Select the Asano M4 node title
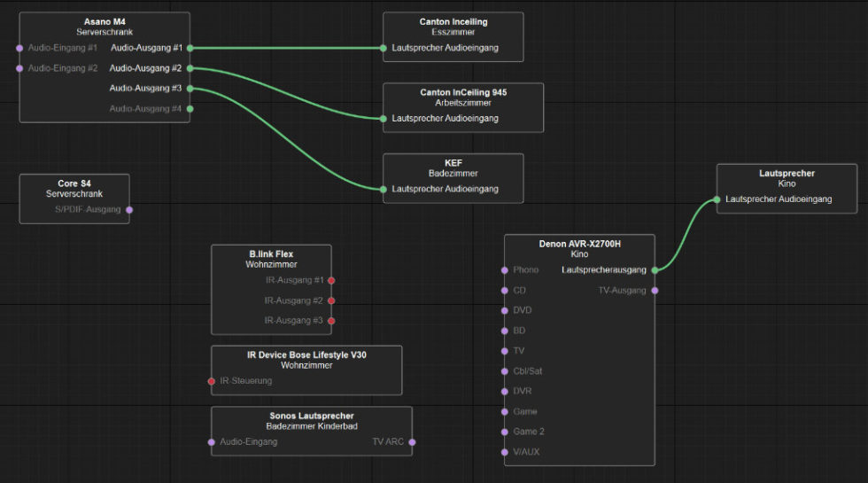 [x=104, y=21]
